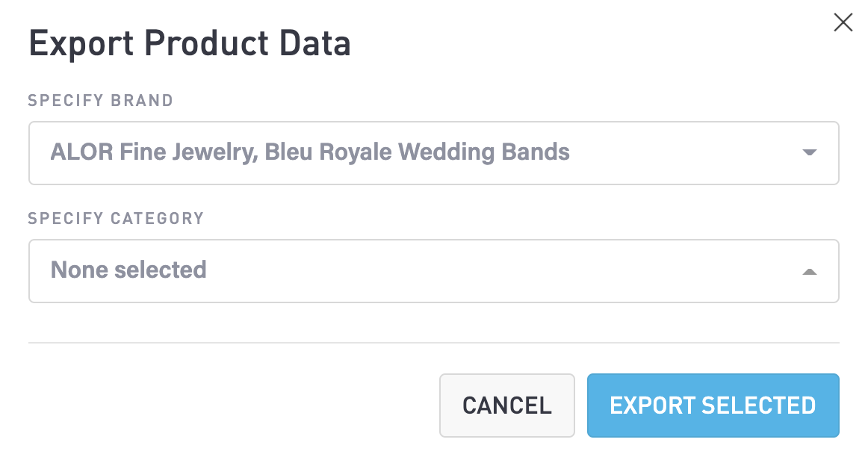Viewport: 868px width, 463px height.
Task: Close the Export Product Data dialog
Action: [843, 22]
